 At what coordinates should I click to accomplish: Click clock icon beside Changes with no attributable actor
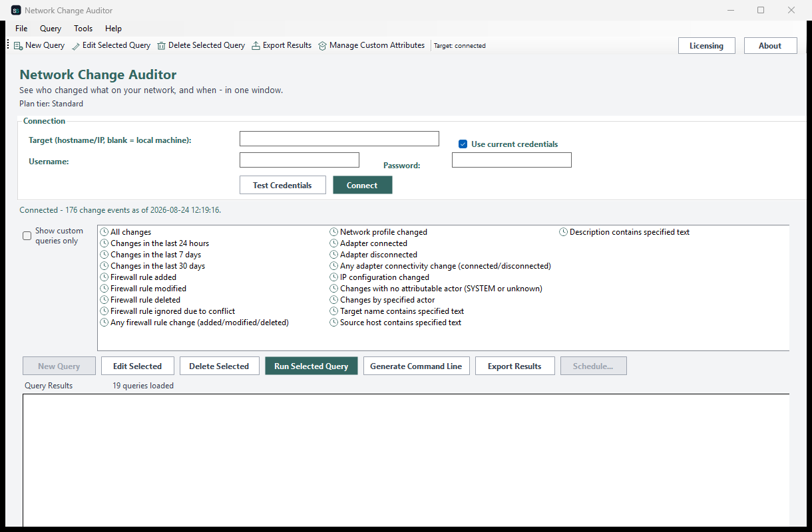[x=334, y=289]
